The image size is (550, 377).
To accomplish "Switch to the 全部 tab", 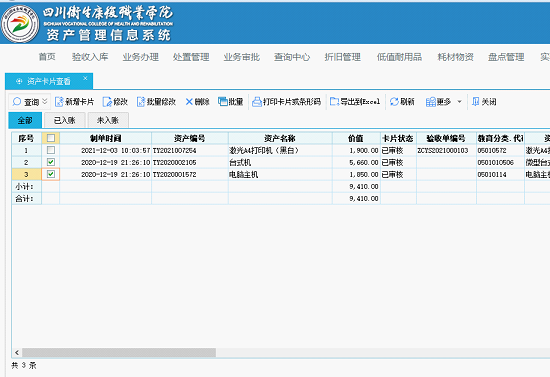I will pyautogui.click(x=25, y=120).
